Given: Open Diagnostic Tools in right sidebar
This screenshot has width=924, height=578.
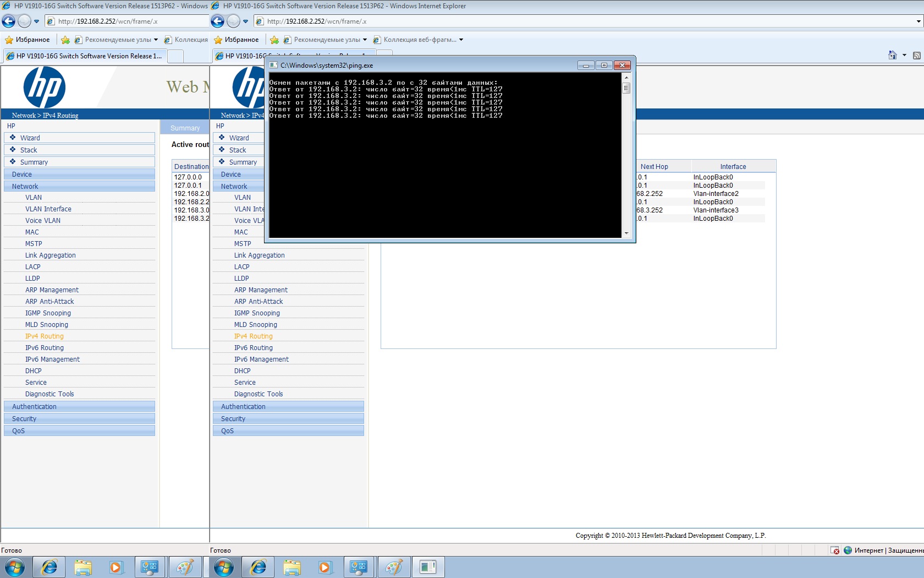Looking at the screenshot, I should pos(258,394).
